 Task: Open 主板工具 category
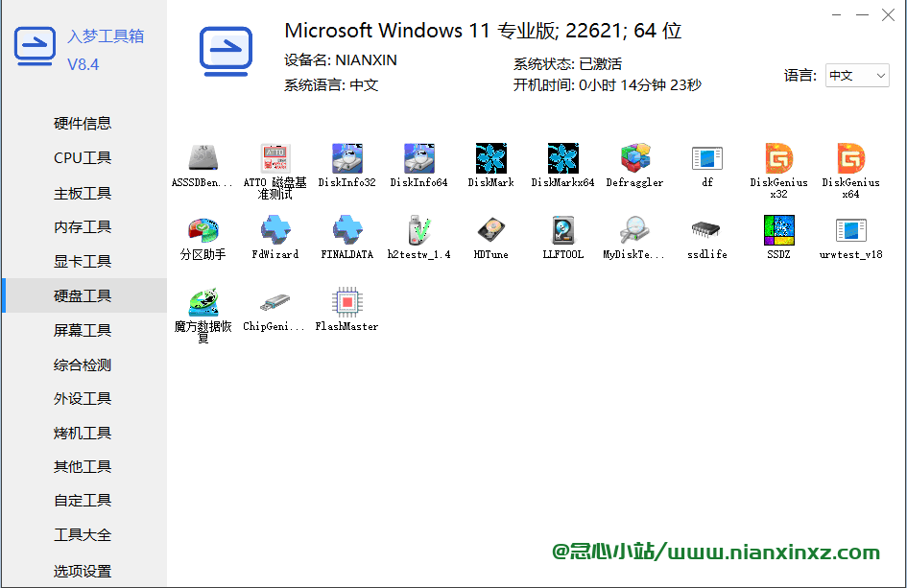coord(83,193)
